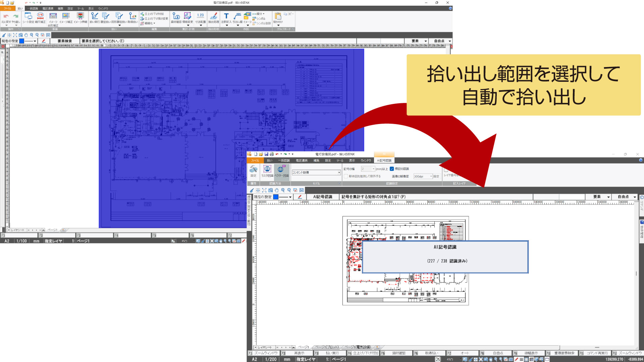Click F5 資材確認 function key button

tap(395, 353)
